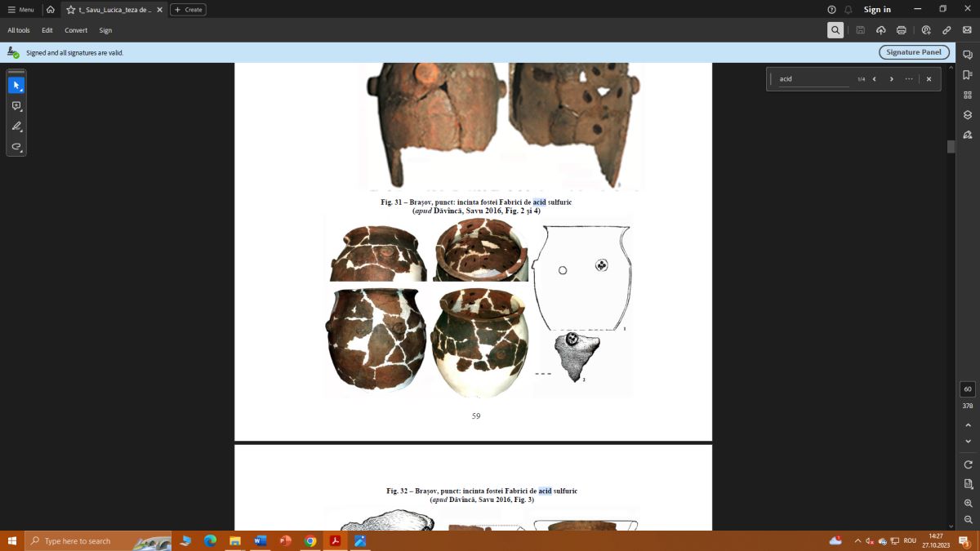Print the document using the printer icon
The width and height of the screenshot is (980, 551).
pos(902,30)
